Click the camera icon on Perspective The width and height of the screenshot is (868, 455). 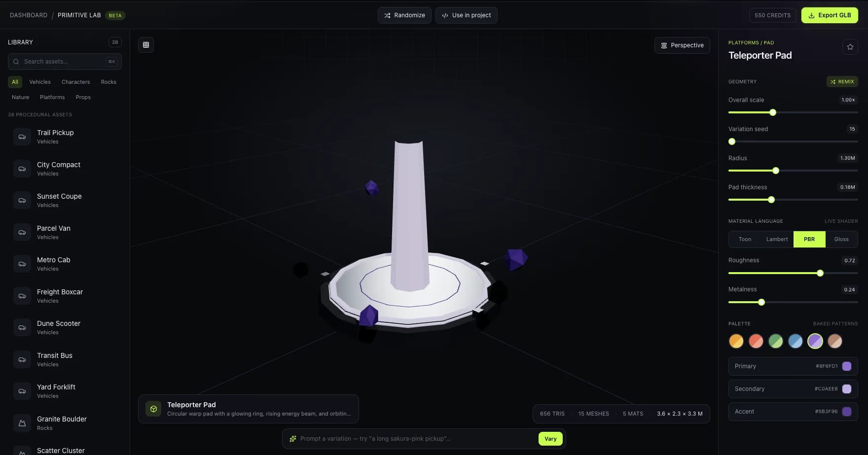[x=664, y=45]
